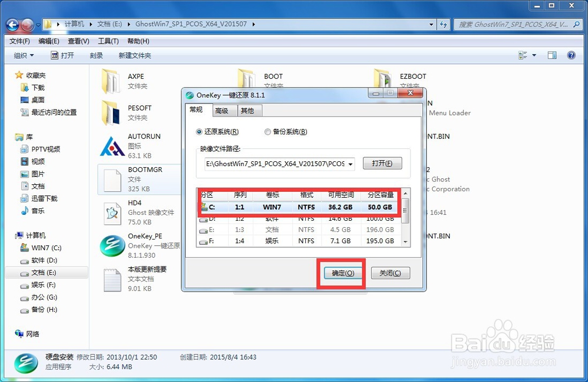Expand the image file path dropdown
Image resolution: width=588 pixels, height=382 pixels.
(x=350, y=164)
